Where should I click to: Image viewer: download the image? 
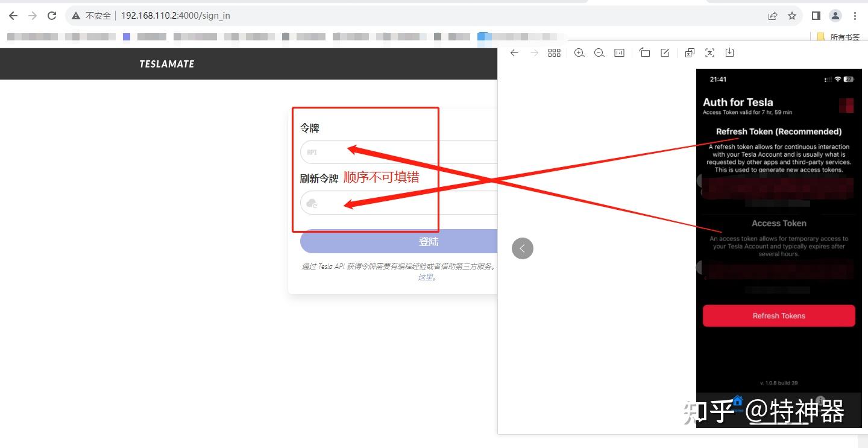click(x=729, y=53)
